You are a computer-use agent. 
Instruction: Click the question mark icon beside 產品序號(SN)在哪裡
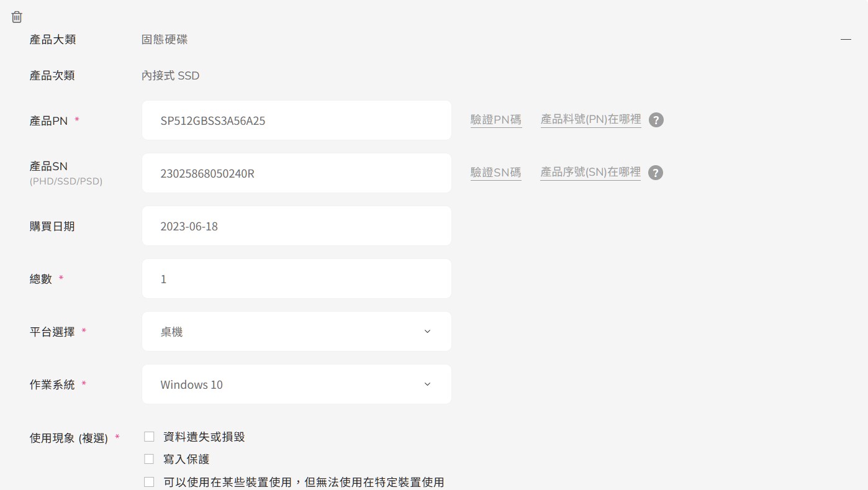tap(656, 173)
